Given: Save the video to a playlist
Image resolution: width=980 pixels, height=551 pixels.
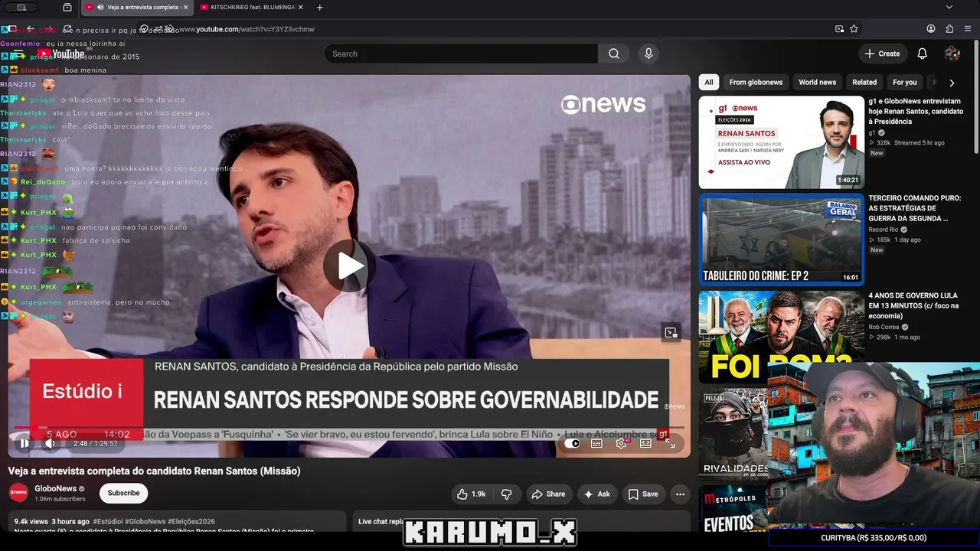Looking at the screenshot, I should (x=643, y=494).
